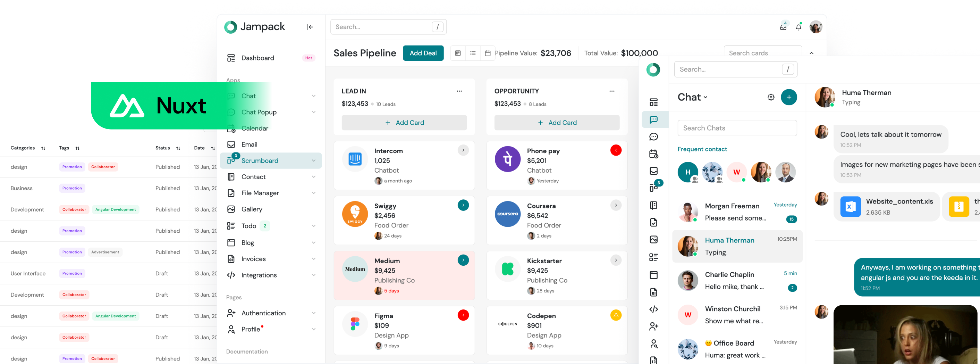Click Add Card under OPPORTUNITY
This screenshot has width=980, height=364.
[557, 123]
